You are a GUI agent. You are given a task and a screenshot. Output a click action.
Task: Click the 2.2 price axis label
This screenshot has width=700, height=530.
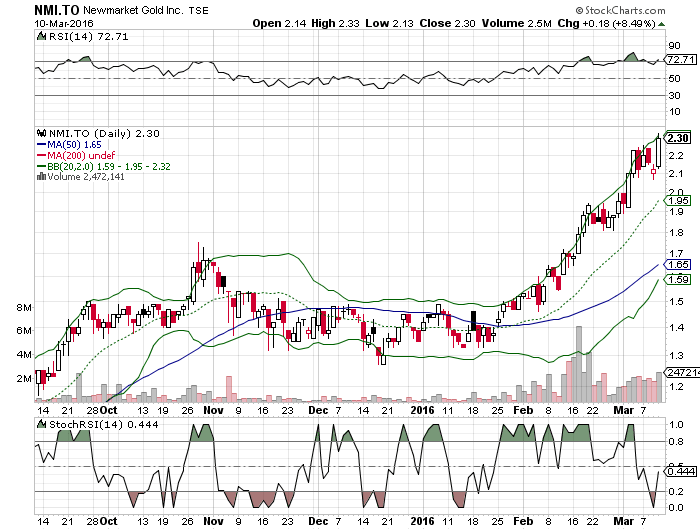click(x=676, y=155)
